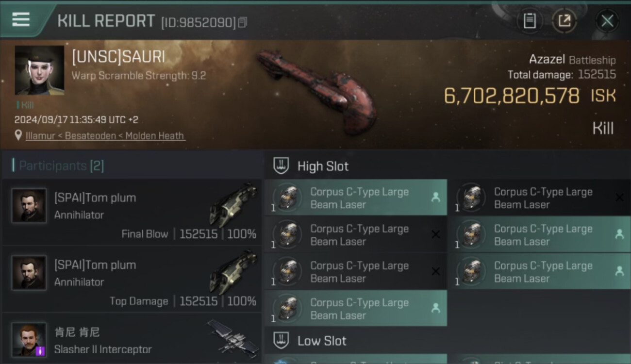This screenshot has width=631, height=364.
Task: Close the kill report window
Action: 607,21
